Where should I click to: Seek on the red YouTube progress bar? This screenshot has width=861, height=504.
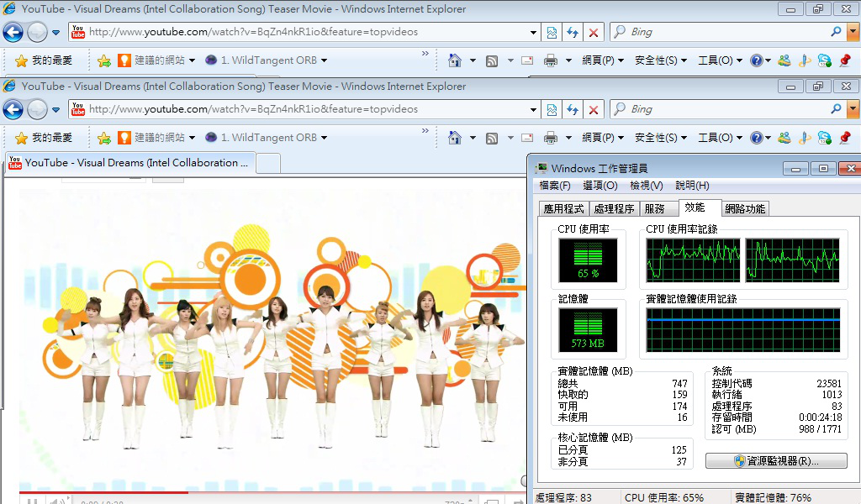tap(272, 492)
